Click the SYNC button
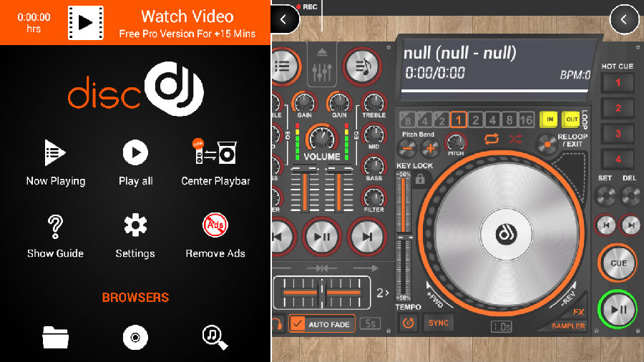 (x=438, y=323)
